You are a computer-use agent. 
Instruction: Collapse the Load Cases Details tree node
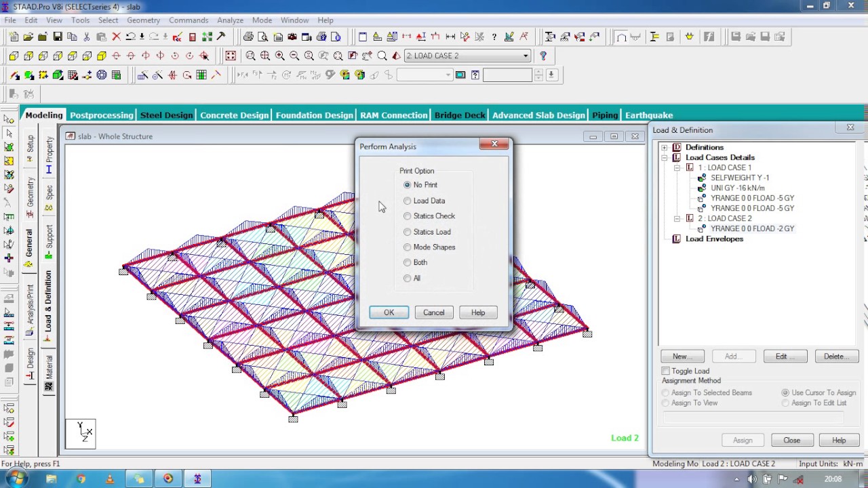[x=665, y=157]
